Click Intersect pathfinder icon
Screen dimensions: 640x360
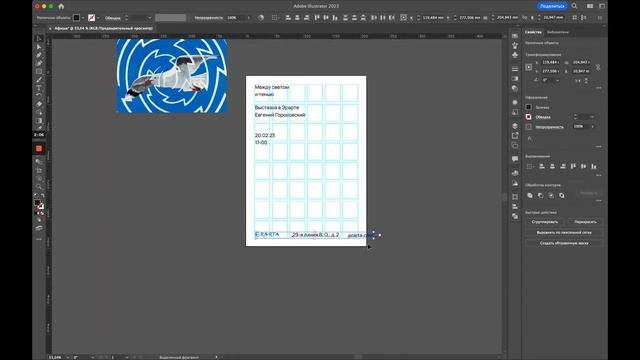[x=551, y=196]
